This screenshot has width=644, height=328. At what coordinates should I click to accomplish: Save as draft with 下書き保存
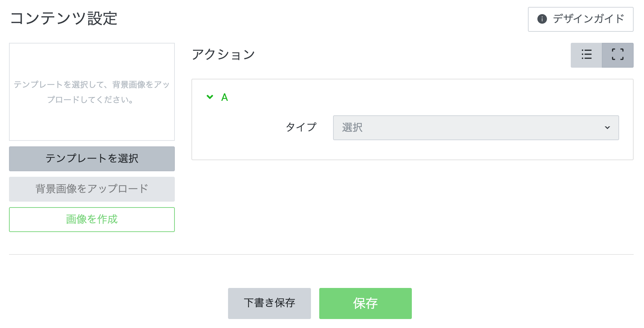tap(269, 303)
